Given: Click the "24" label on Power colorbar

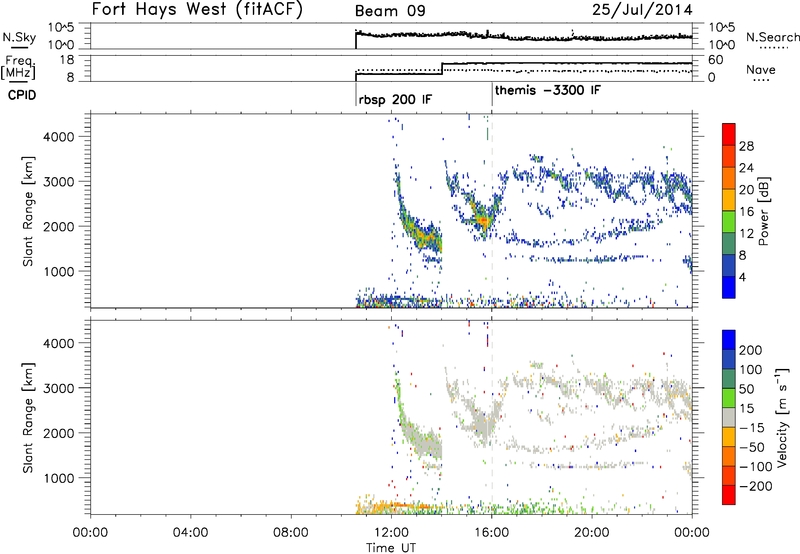Looking at the screenshot, I should (x=746, y=168).
